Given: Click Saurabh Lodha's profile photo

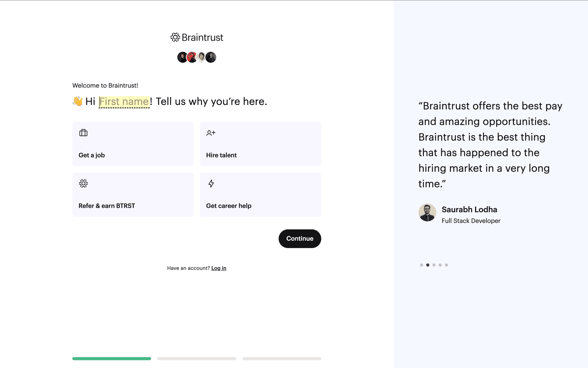Looking at the screenshot, I should 427,213.
